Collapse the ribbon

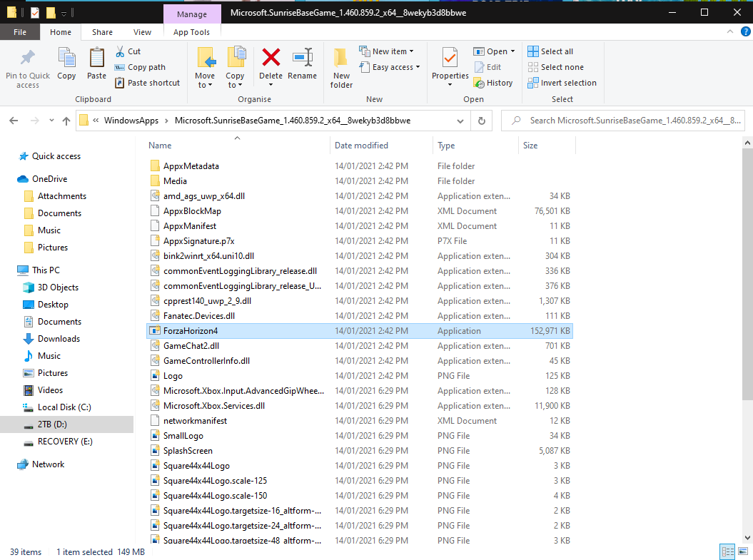pyautogui.click(x=730, y=31)
